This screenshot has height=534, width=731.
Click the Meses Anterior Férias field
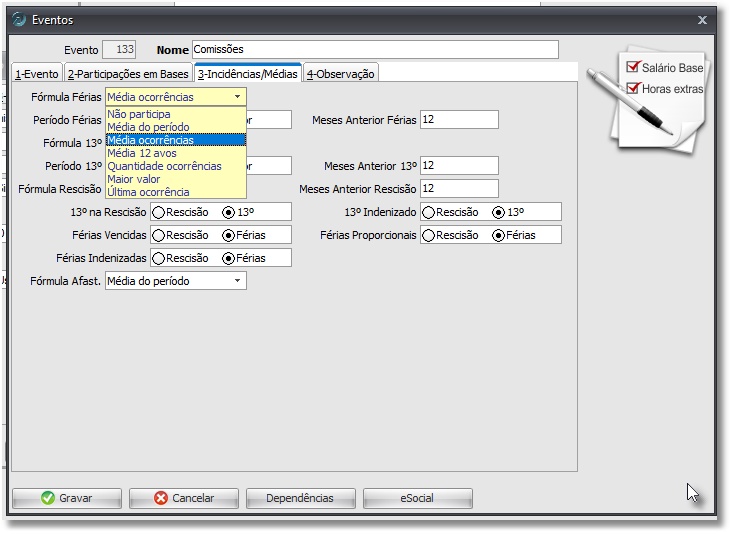[x=458, y=120]
